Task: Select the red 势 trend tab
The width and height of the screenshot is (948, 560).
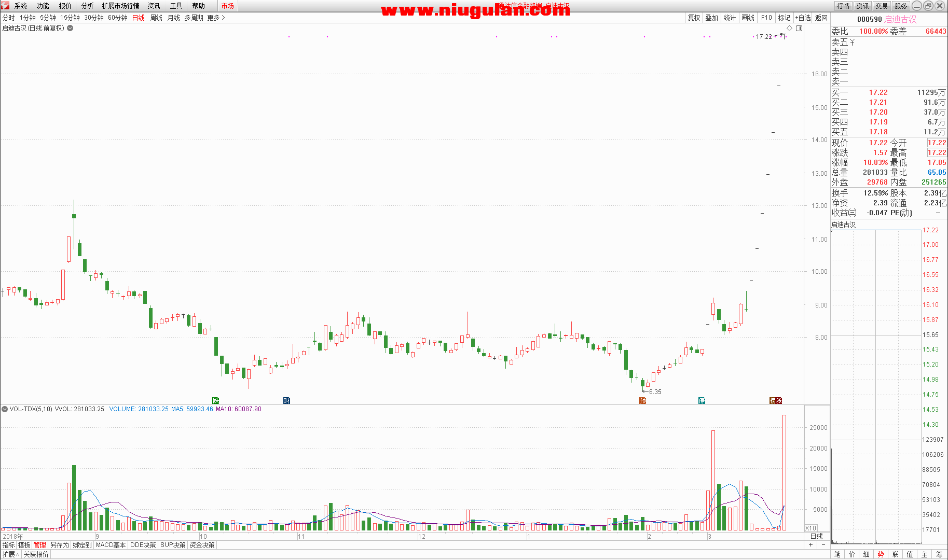Action: [881, 554]
